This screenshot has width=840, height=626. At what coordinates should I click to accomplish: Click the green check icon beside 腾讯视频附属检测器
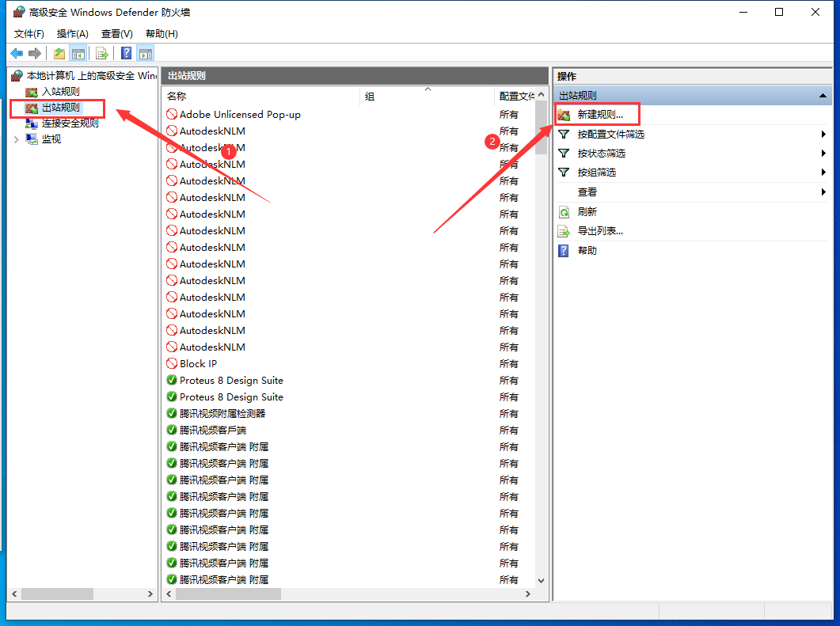coord(172,414)
